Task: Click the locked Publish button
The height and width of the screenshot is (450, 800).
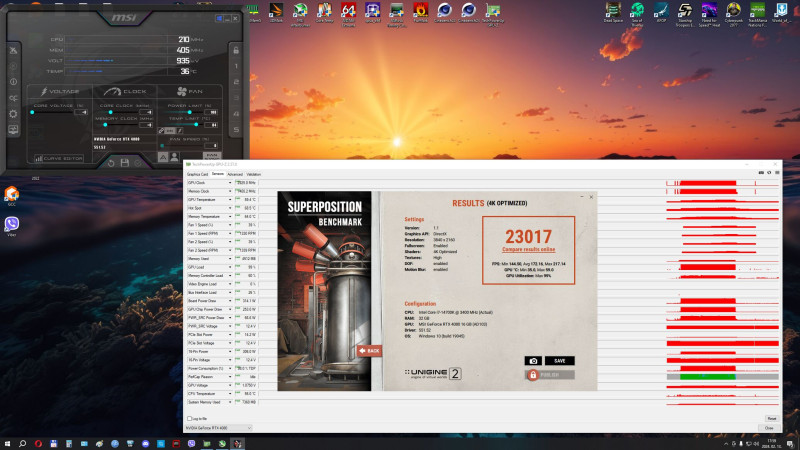Action: (549, 375)
